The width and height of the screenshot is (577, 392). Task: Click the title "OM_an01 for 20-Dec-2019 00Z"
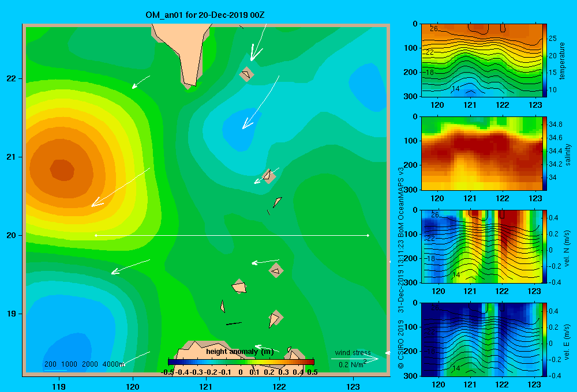coord(205,15)
